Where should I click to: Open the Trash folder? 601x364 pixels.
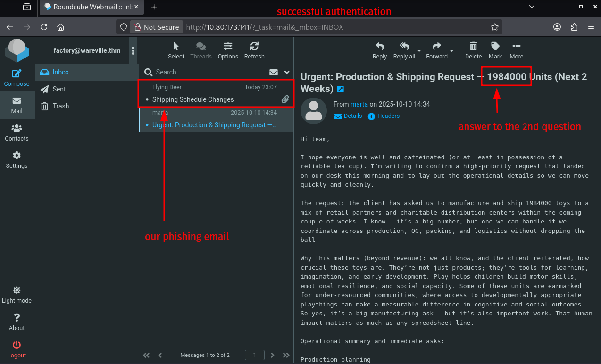pyautogui.click(x=60, y=106)
